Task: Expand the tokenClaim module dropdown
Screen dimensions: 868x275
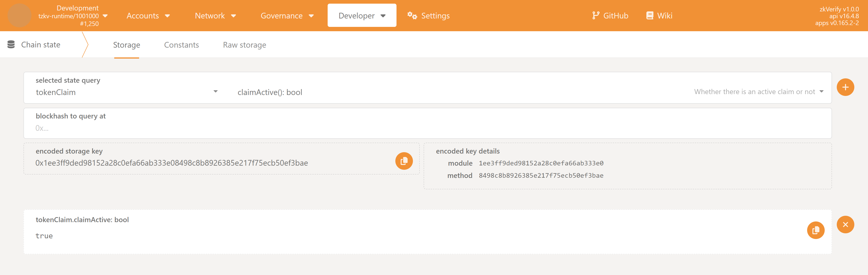Action: [x=215, y=92]
